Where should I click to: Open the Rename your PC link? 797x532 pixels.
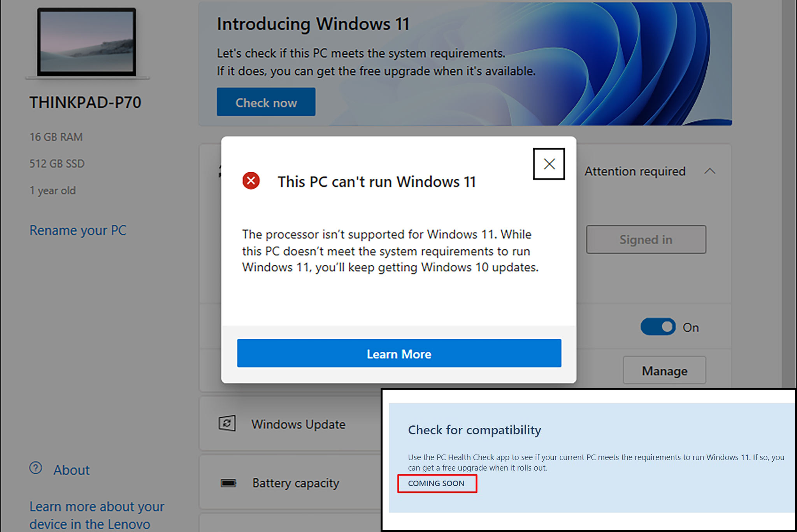(78, 230)
